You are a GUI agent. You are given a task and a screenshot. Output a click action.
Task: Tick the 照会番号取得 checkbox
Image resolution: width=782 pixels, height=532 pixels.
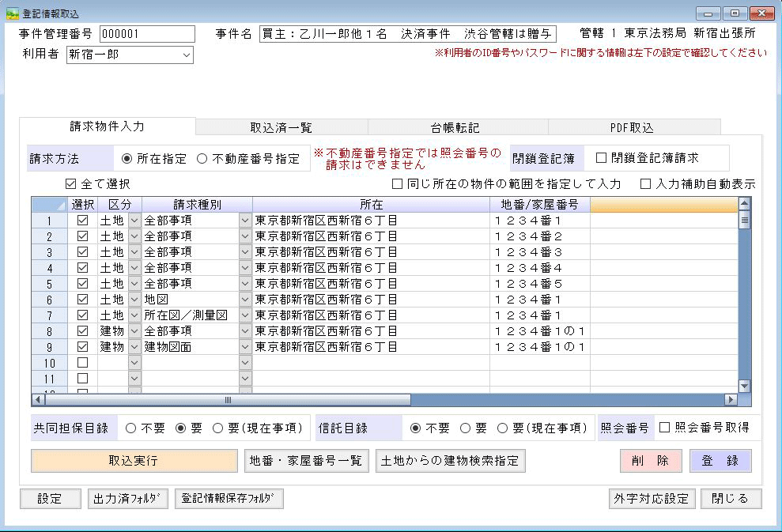665,428
